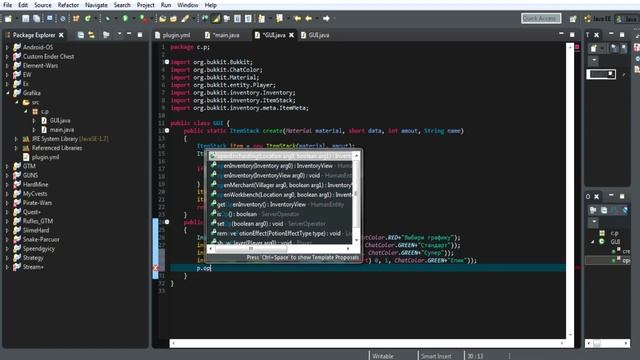
Task: Select openWorkbench proposal in autocomplete
Action: click(280, 195)
